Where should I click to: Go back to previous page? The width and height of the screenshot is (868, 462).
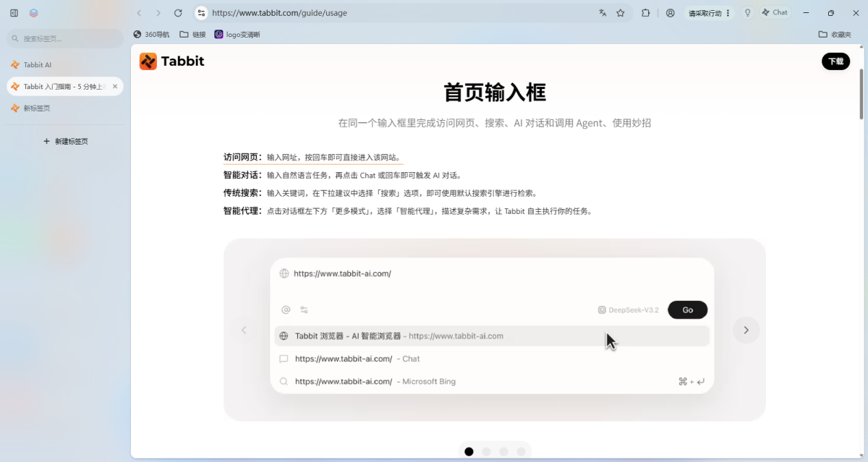(x=139, y=13)
